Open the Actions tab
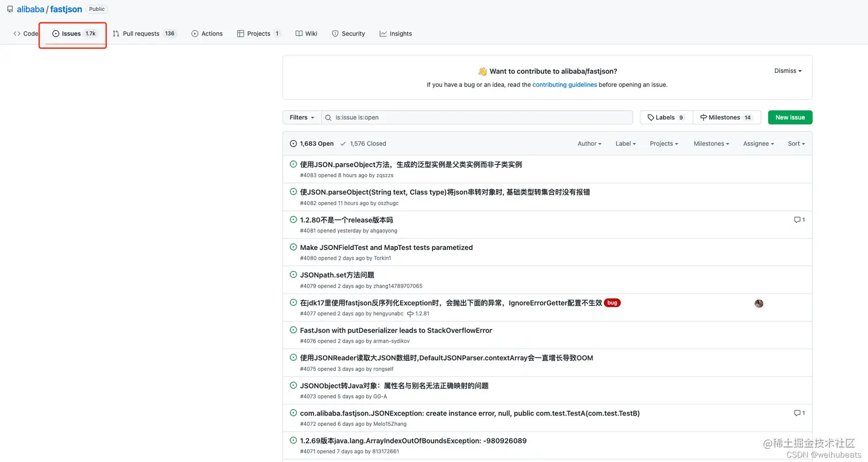868x462 pixels. tap(207, 33)
